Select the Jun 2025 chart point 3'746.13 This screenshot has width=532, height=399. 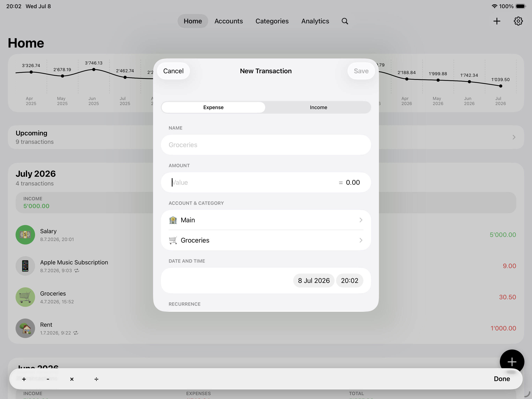94,70
